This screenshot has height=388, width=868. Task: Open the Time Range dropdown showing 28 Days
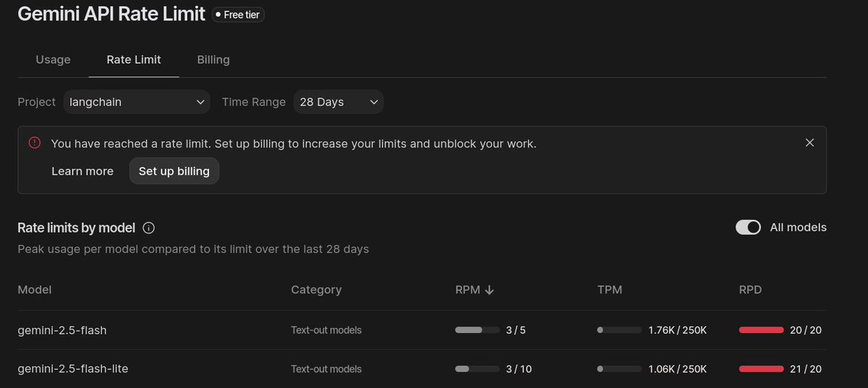(x=339, y=102)
